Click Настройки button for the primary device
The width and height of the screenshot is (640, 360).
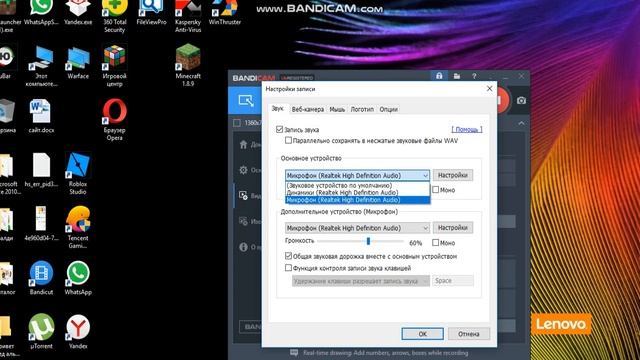coord(453,175)
